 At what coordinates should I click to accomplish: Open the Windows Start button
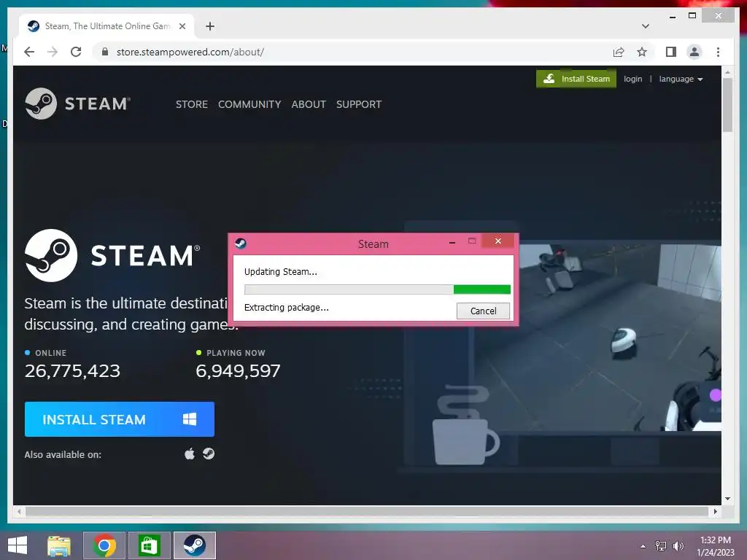coord(18,545)
